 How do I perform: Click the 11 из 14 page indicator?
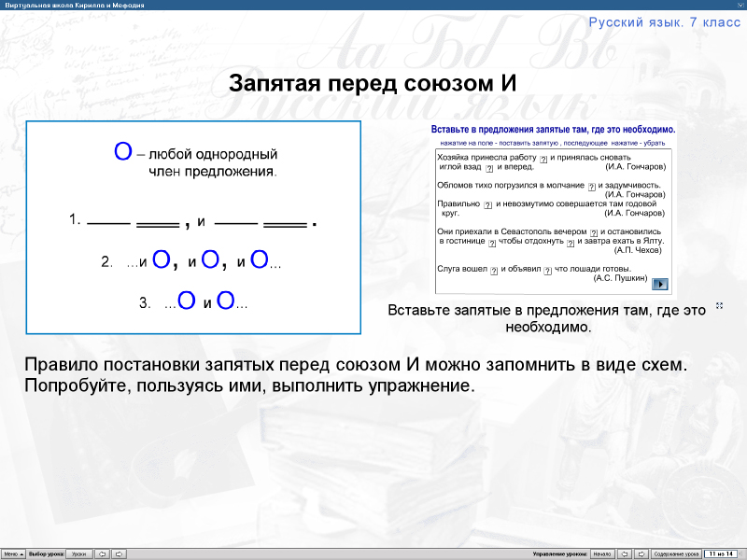pos(721,553)
